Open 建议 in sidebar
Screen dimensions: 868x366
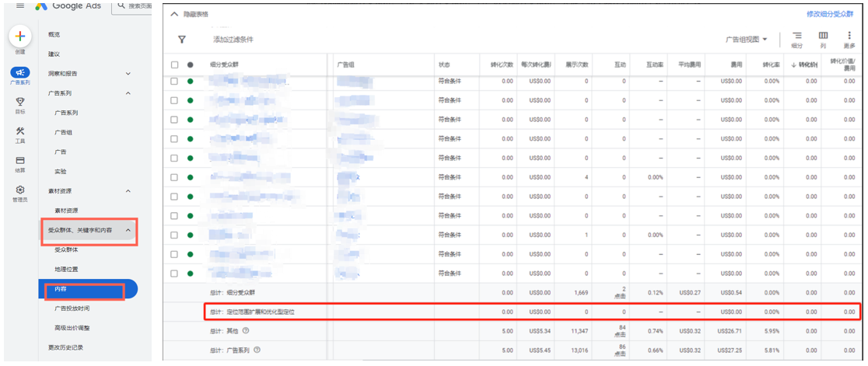[54, 54]
